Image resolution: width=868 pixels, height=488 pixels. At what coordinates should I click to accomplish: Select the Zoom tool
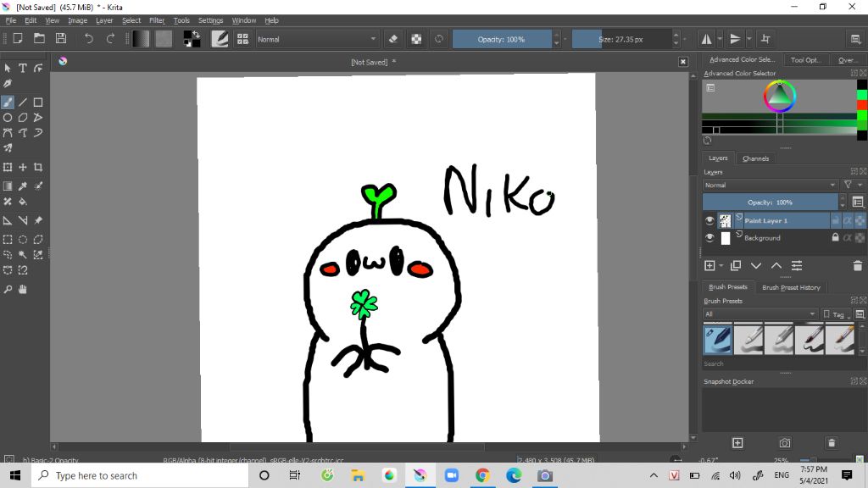coord(8,290)
